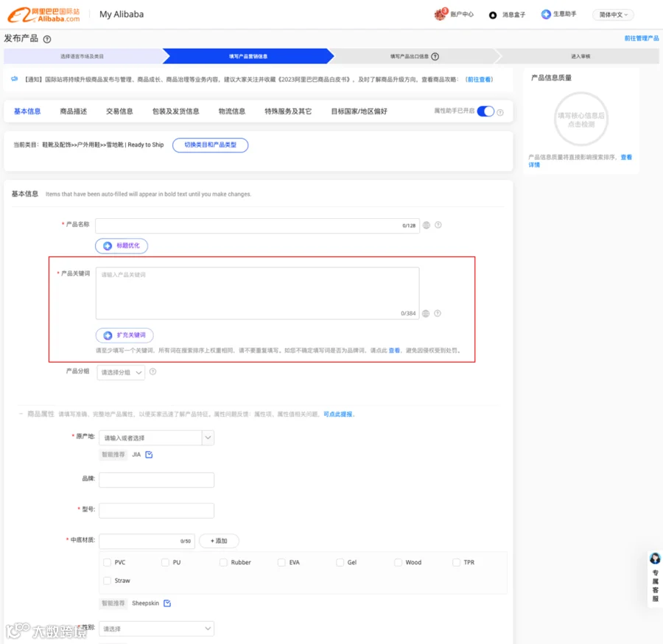Open the 请选择分组 dropdown
This screenshot has height=644, width=663.
tap(121, 373)
